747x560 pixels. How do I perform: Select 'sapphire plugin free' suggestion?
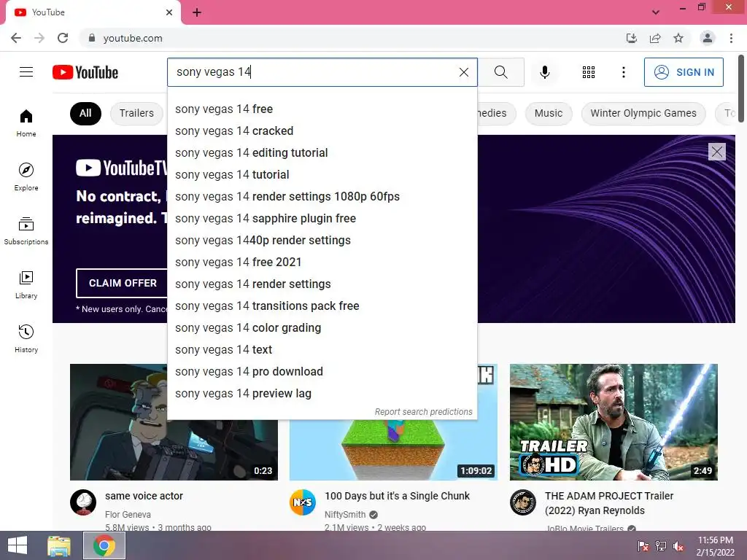coord(322,219)
